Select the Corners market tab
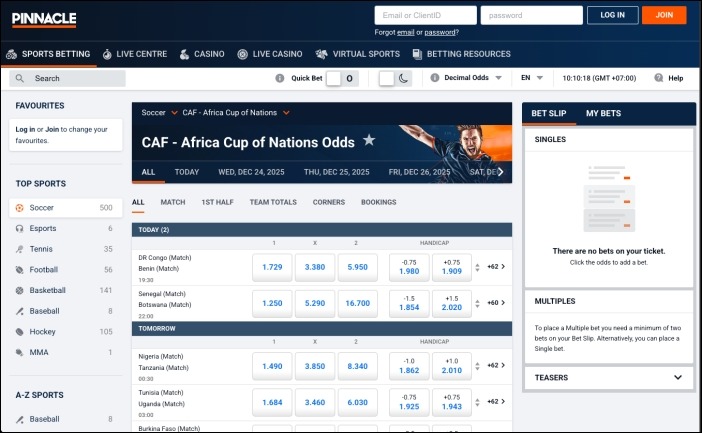Image resolution: width=702 pixels, height=433 pixels. tap(329, 202)
